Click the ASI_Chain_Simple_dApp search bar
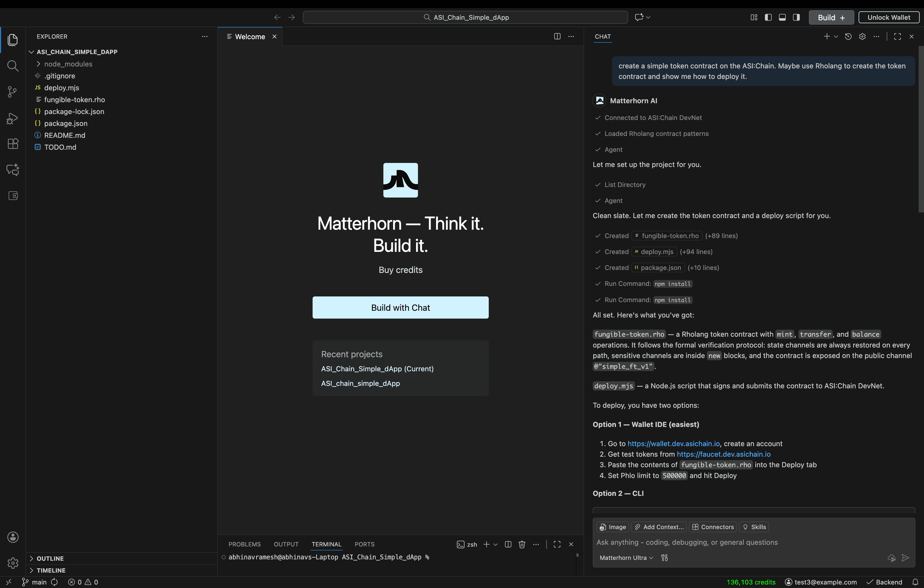This screenshot has height=588, width=924. 465,17
